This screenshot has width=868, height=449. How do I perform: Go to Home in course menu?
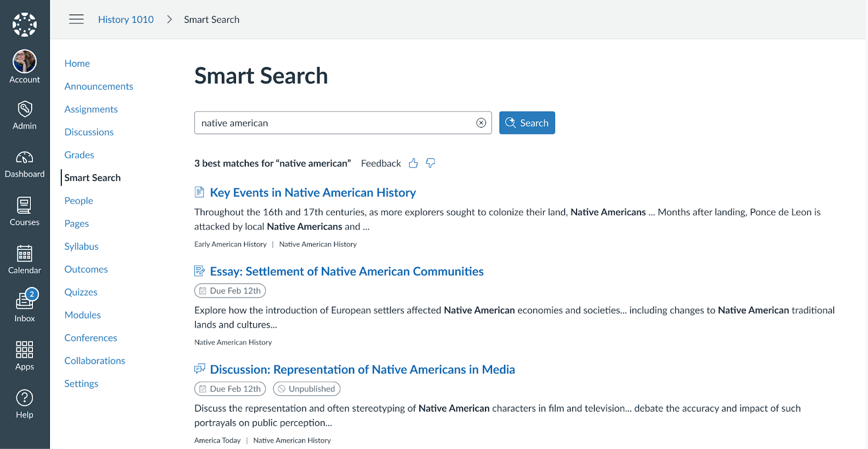click(x=77, y=64)
